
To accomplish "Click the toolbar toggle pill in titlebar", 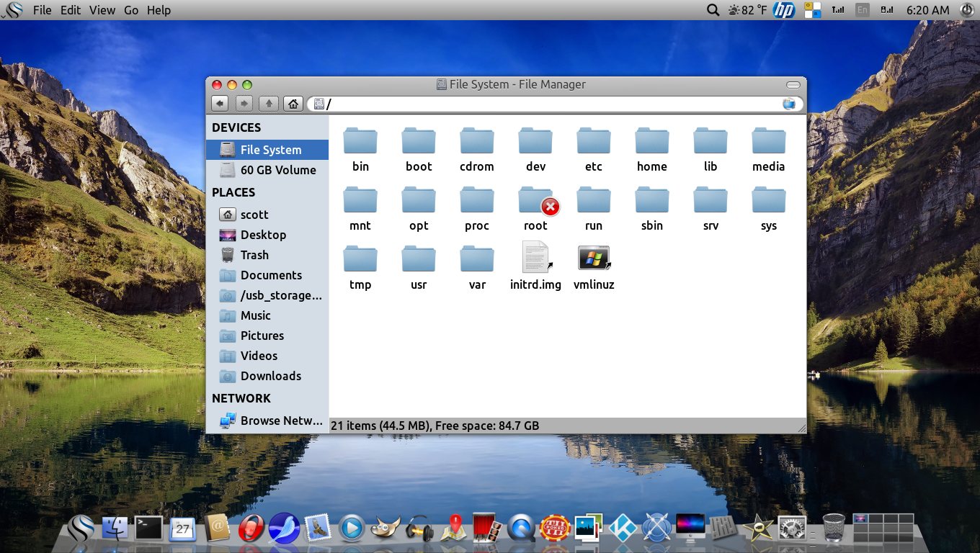I will [x=793, y=84].
